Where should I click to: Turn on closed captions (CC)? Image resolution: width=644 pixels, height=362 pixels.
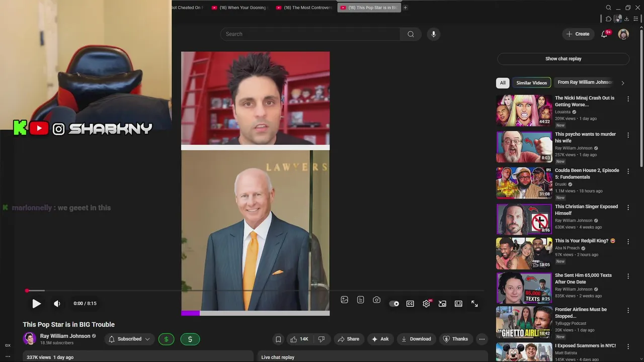[410, 304]
